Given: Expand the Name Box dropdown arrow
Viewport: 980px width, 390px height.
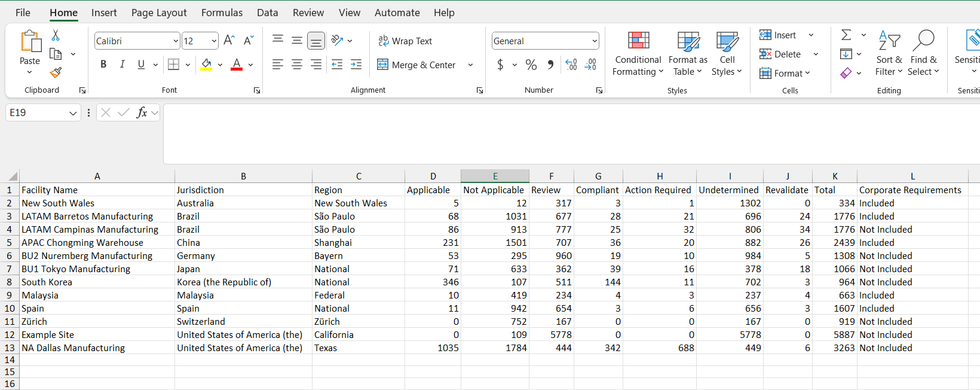Looking at the screenshot, I should tap(73, 113).
